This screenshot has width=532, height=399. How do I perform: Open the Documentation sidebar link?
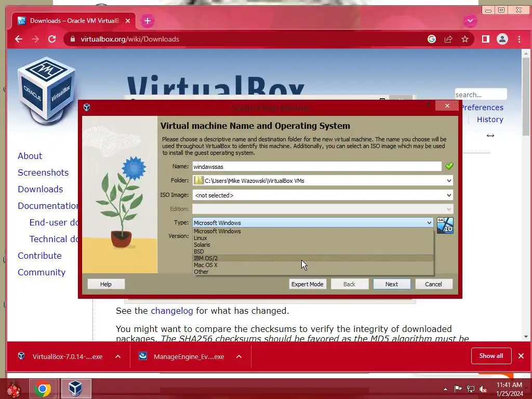tap(48, 206)
